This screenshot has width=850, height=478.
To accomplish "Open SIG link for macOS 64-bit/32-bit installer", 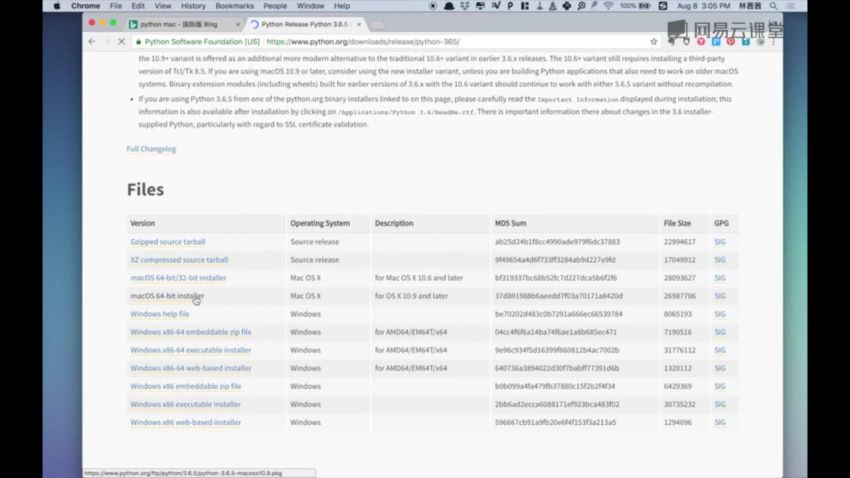I will [x=720, y=278].
